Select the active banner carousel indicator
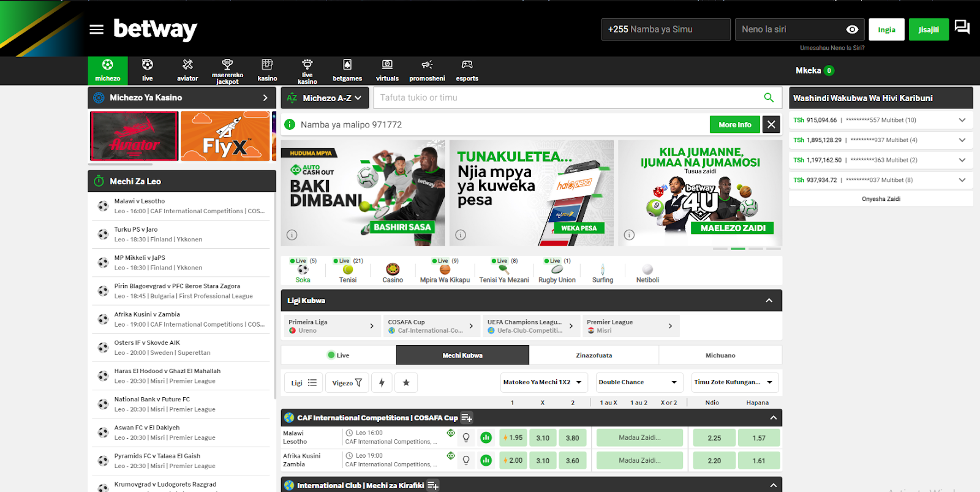This screenshot has width=980, height=492. [738, 249]
